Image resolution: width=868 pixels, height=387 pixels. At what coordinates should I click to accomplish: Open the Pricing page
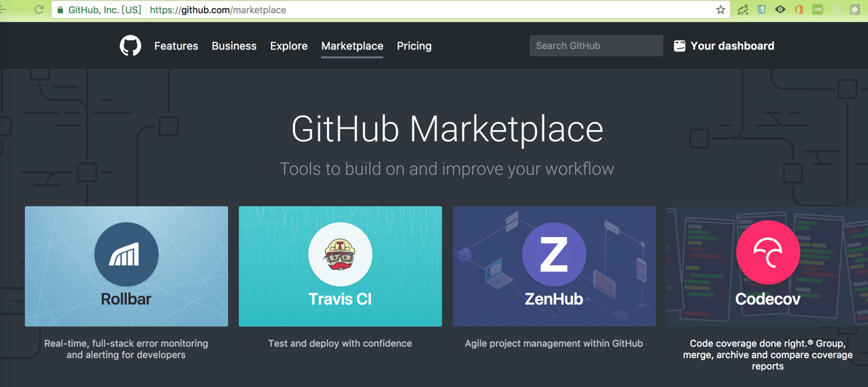coord(414,46)
